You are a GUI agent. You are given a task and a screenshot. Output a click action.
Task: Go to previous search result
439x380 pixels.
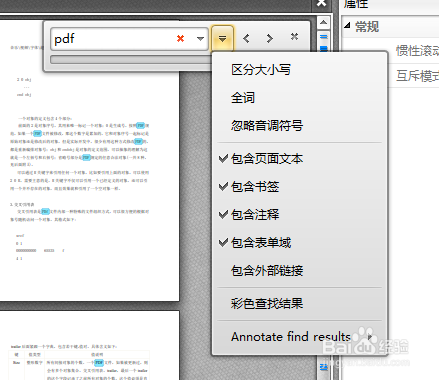click(246, 39)
